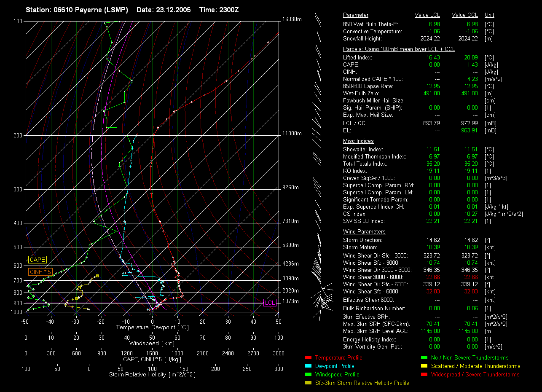Image resolution: width=542 pixels, height=392 pixels.
Task: Click the red Temperature Profile legend swatch
Action: click(x=307, y=358)
